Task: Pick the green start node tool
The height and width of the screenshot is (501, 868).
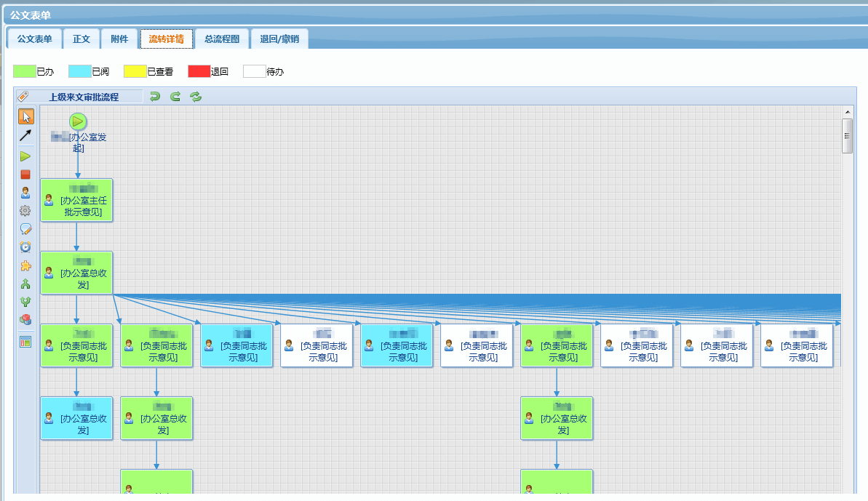Action: click(25, 156)
